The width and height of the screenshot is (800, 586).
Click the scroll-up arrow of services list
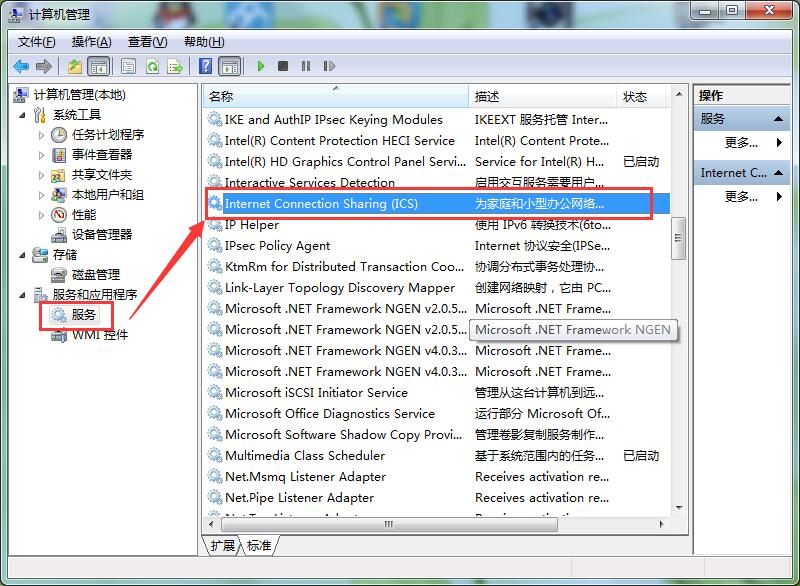point(679,94)
